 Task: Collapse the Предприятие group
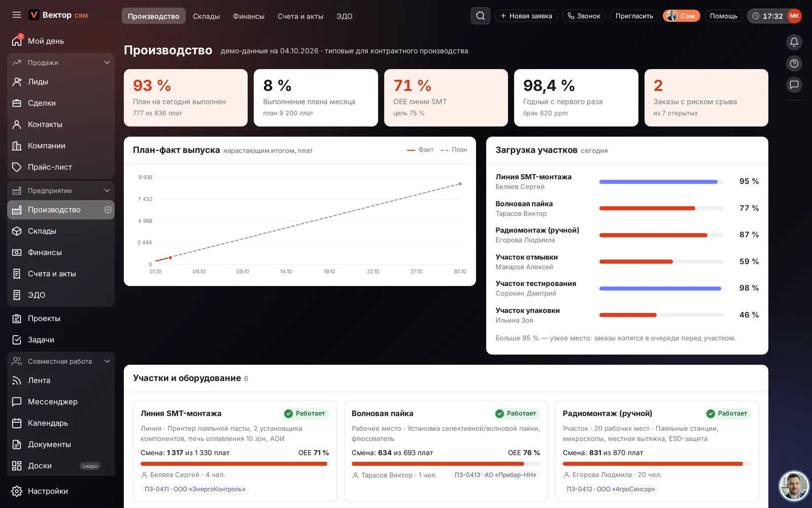[x=61, y=190]
